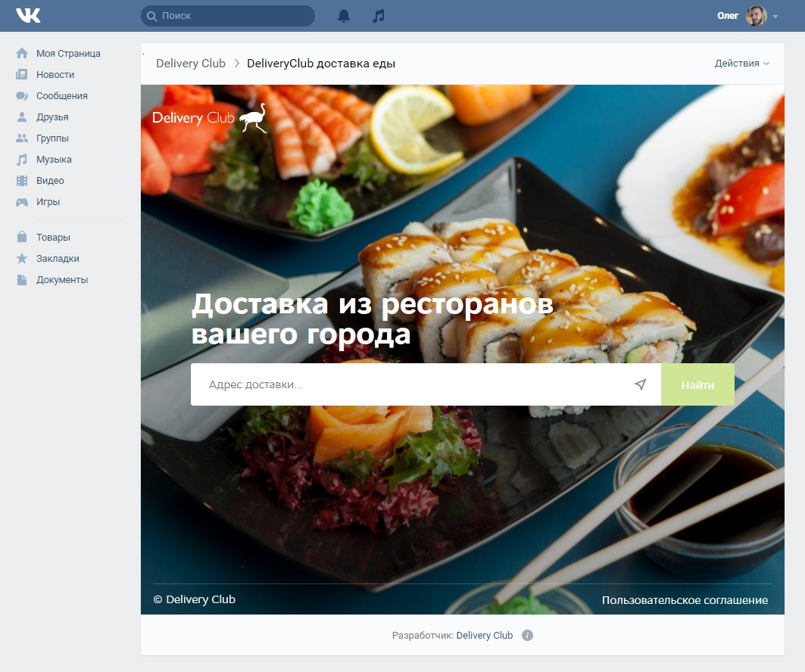Open Закладки in the sidebar
This screenshot has height=672, width=805.
tap(58, 259)
